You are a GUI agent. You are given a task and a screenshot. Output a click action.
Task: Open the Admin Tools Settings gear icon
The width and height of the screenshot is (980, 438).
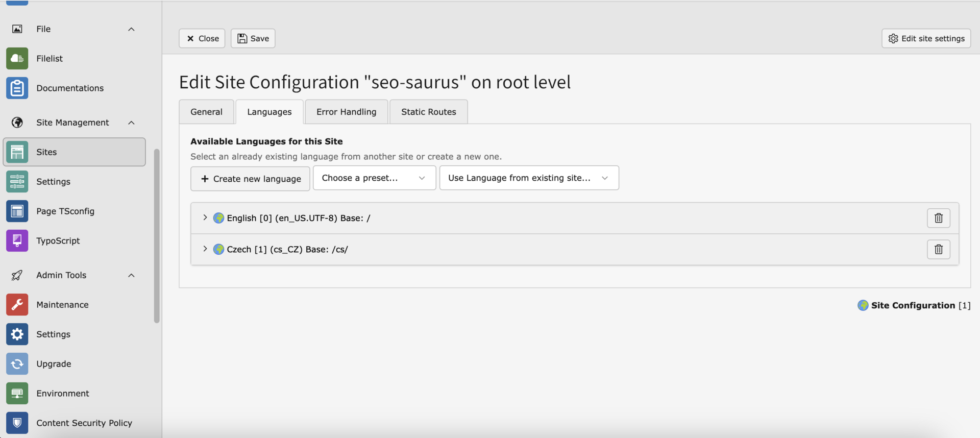click(x=17, y=334)
